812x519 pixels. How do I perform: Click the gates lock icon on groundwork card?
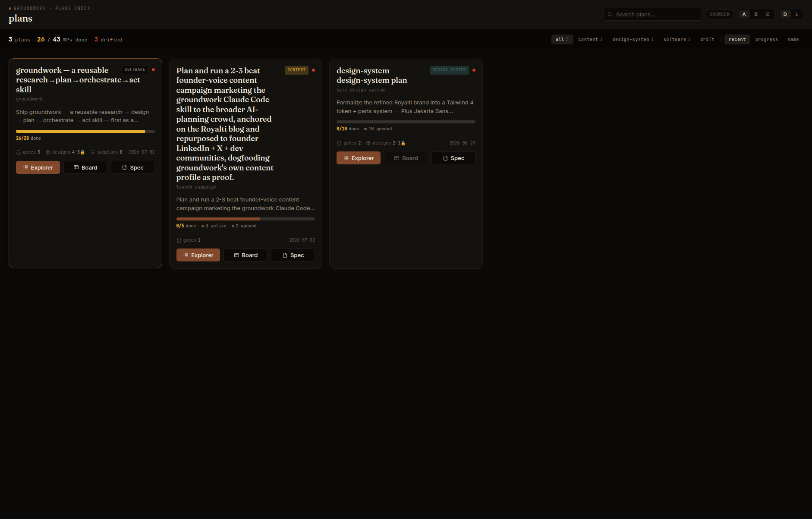(19, 152)
